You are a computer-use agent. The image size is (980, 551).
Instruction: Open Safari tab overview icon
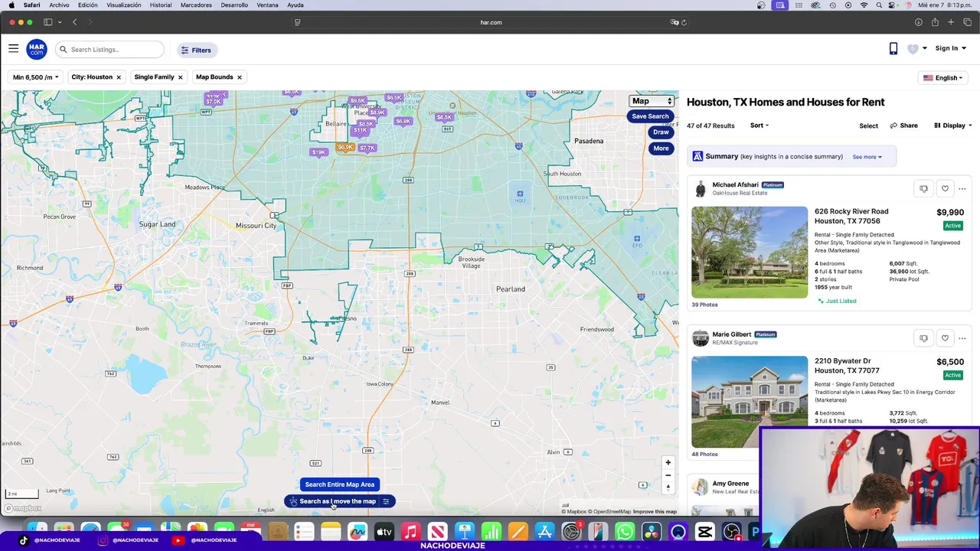967,22
